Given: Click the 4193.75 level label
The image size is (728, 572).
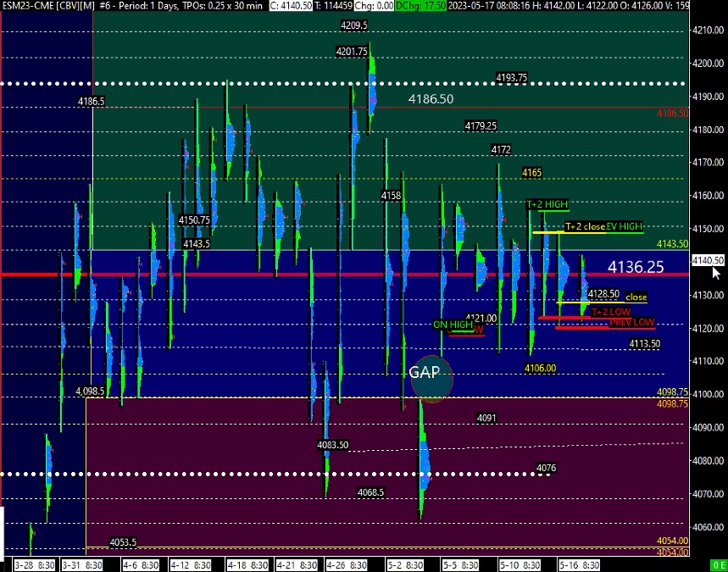Looking at the screenshot, I should [512, 77].
